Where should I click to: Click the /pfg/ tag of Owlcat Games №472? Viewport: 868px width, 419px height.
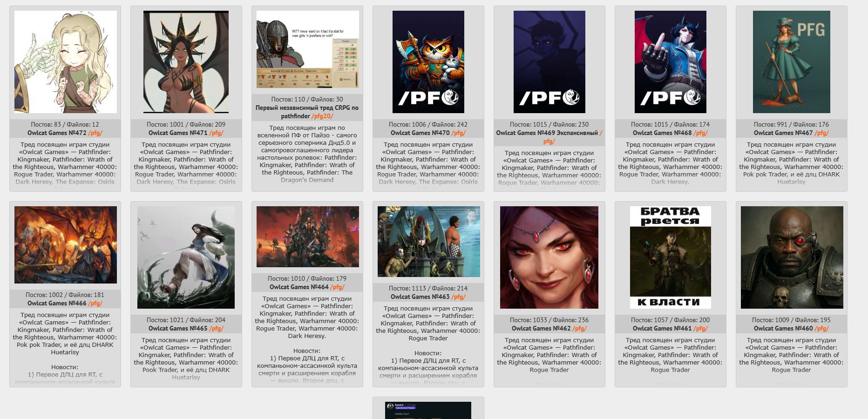pos(95,133)
